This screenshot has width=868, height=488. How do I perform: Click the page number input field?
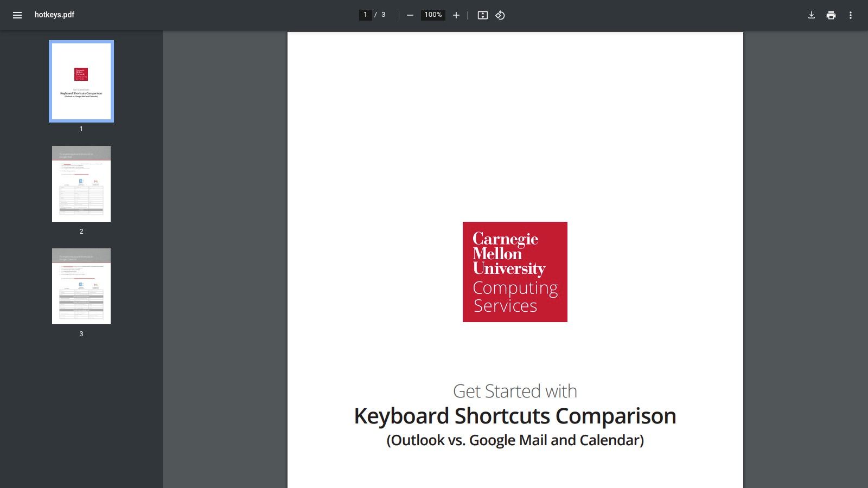[x=365, y=15]
